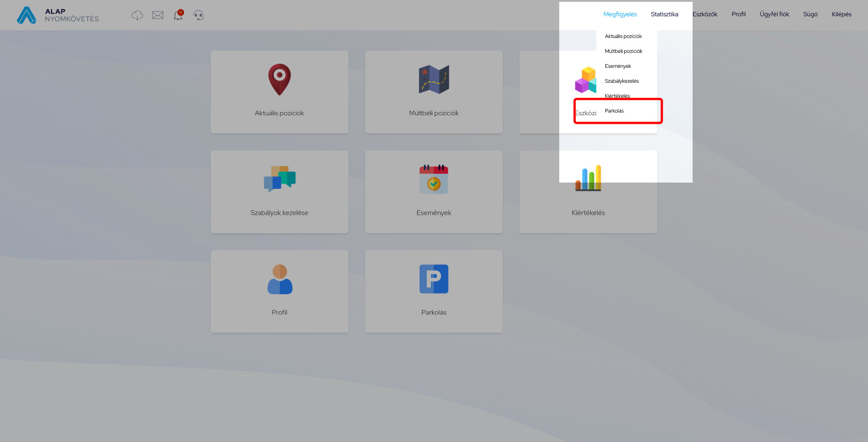The width and height of the screenshot is (868, 442).
Task: Open the Súgó help link
Action: click(810, 14)
